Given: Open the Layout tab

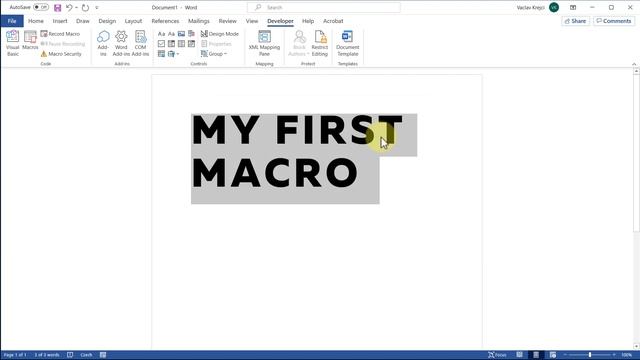Looking at the screenshot, I should 133,21.
